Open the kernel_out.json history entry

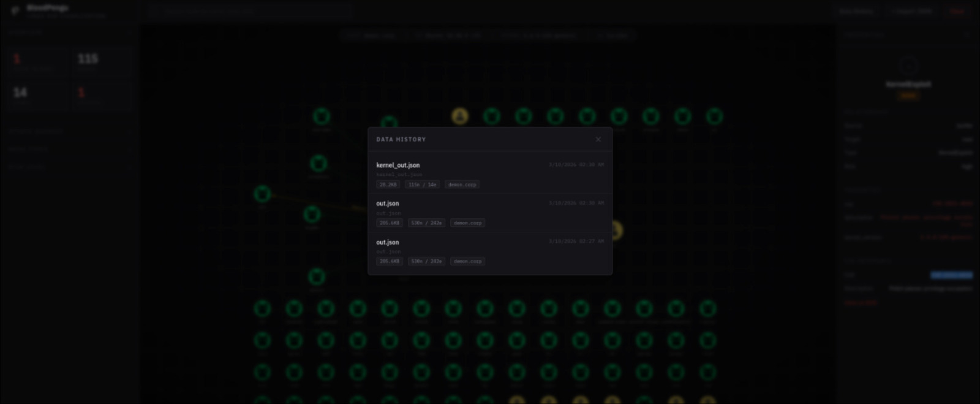pos(398,166)
